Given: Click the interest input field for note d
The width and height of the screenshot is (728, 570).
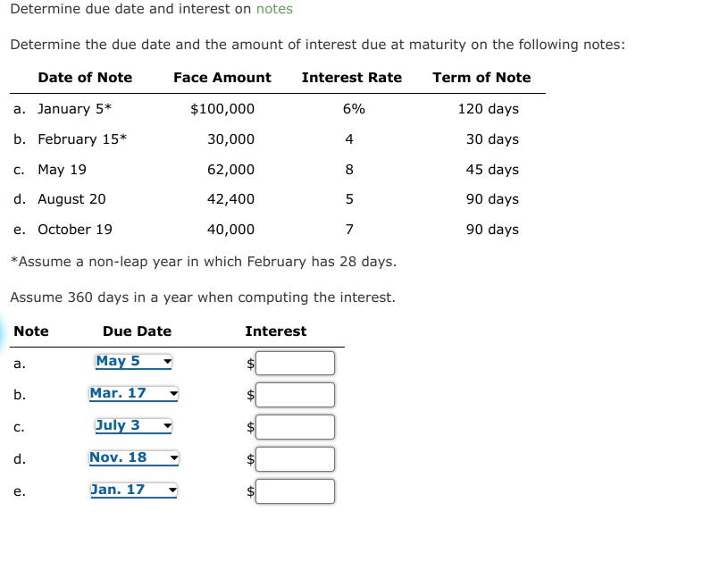Looking at the screenshot, I should click(295, 458).
